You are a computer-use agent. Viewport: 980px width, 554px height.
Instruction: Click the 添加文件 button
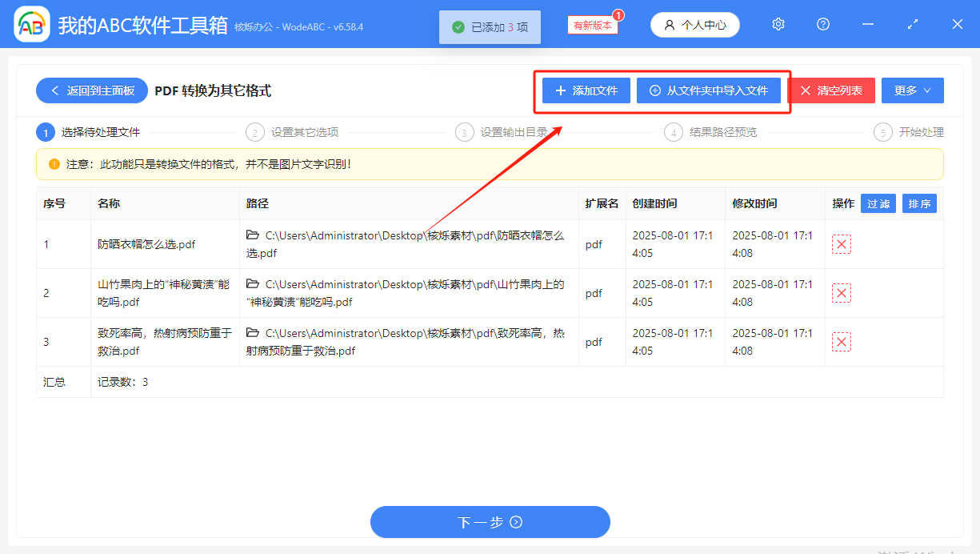(585, 90)
